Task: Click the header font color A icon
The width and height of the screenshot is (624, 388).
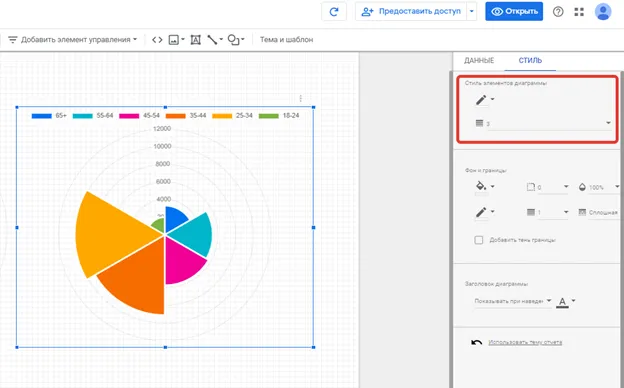Action: (x=562, y=302)
